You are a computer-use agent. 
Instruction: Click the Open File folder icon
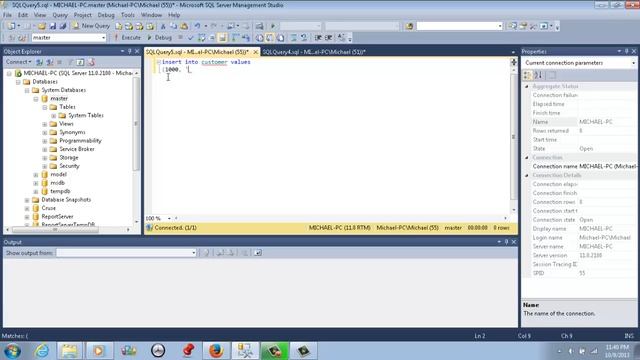click(x=42, y=26)
